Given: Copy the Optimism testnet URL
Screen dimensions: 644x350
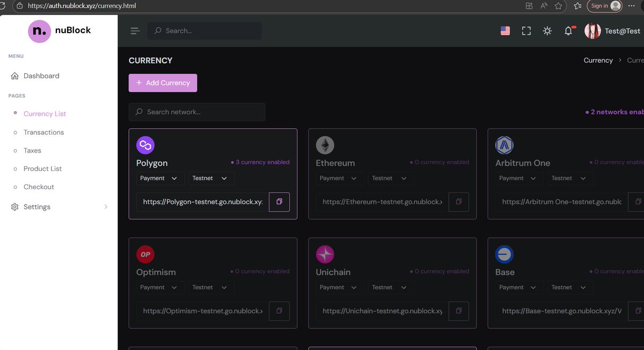Looking at the screenshot, I should 279,311.
